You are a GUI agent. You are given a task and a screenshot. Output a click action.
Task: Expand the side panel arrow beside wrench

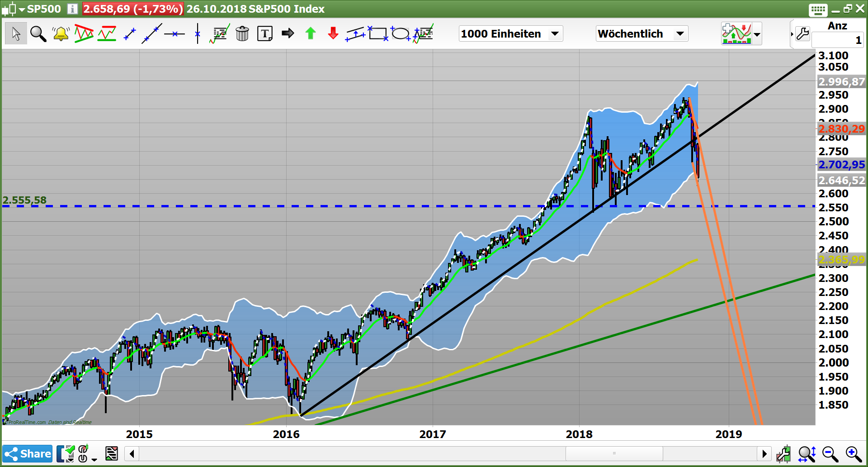(x=792, y=34)
